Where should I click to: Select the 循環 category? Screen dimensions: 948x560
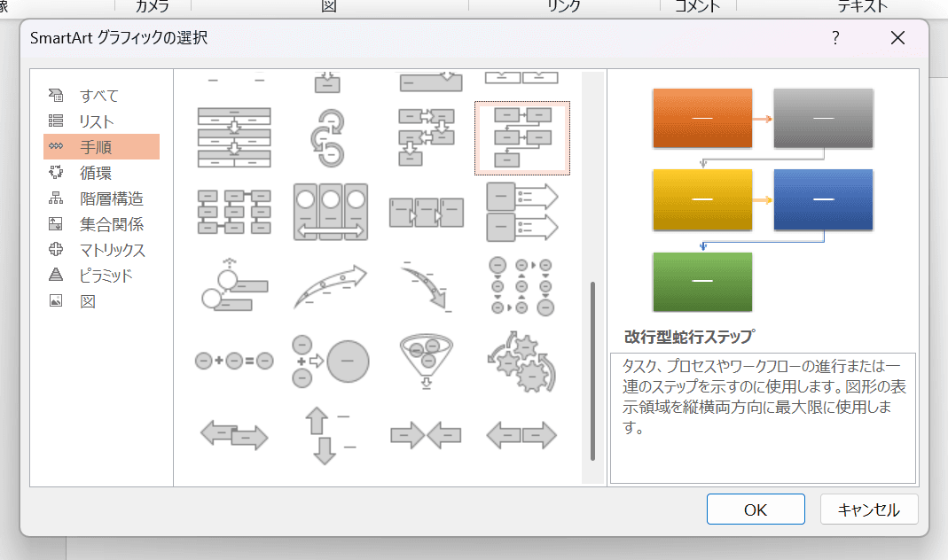point(96,173)
